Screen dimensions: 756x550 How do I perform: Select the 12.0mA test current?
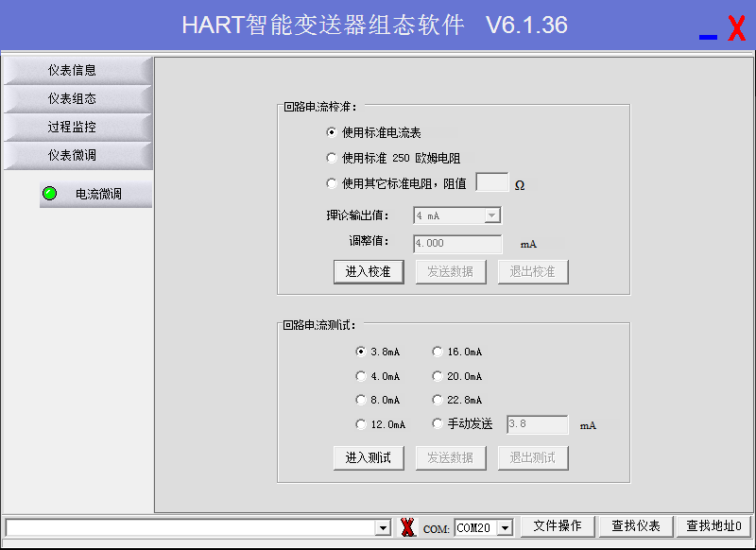tap(361, 424)
